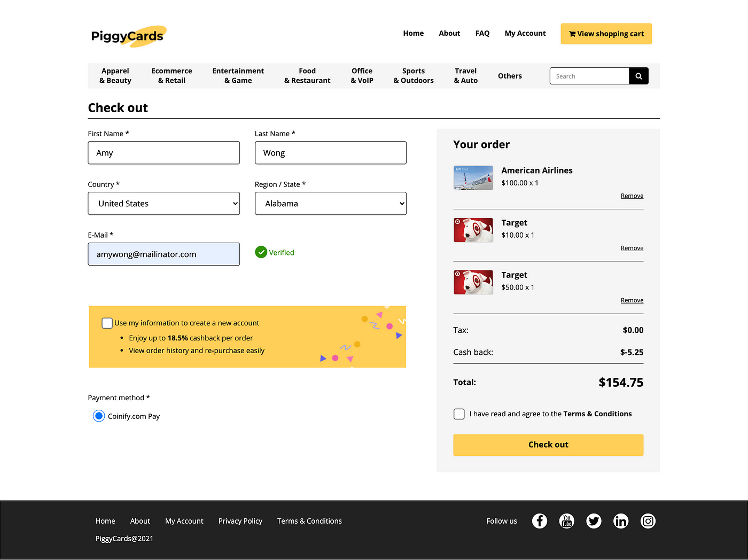Screen dimensions: 748x560
Task: Open PiggyCards Facebook page icon
Action: click(540, 521)
